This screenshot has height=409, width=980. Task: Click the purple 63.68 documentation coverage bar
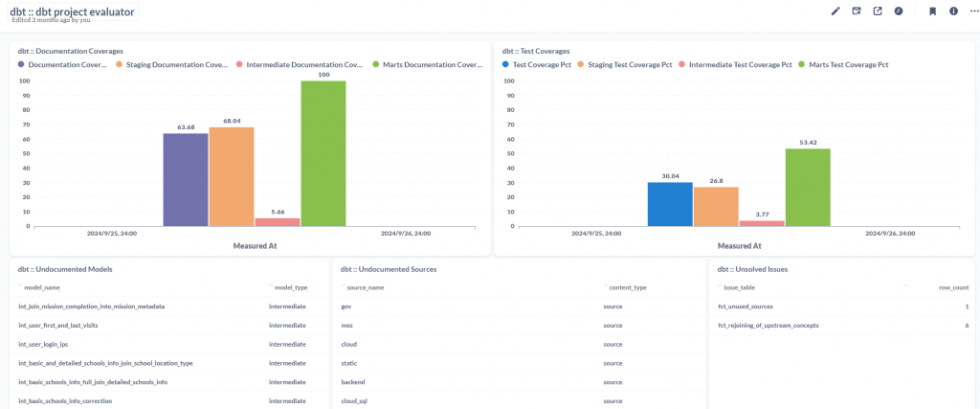(x=186, y=179)
